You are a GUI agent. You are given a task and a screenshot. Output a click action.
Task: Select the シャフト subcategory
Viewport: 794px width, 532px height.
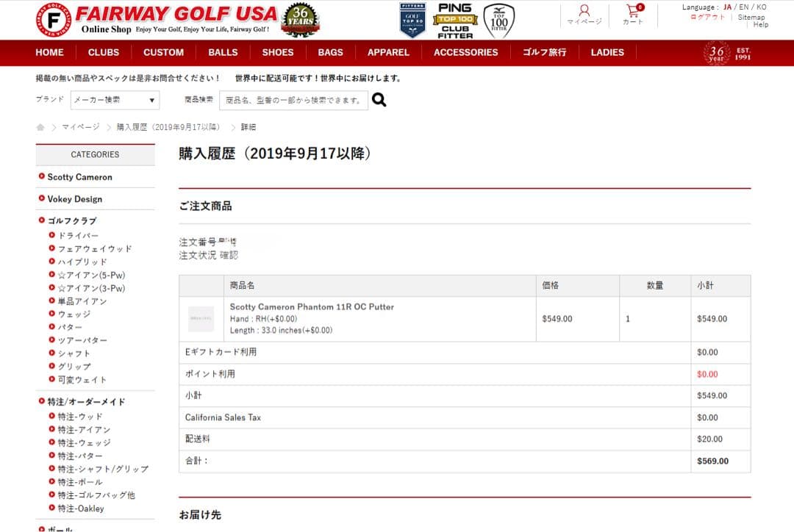pyautogui.click(x=74, y=353)
